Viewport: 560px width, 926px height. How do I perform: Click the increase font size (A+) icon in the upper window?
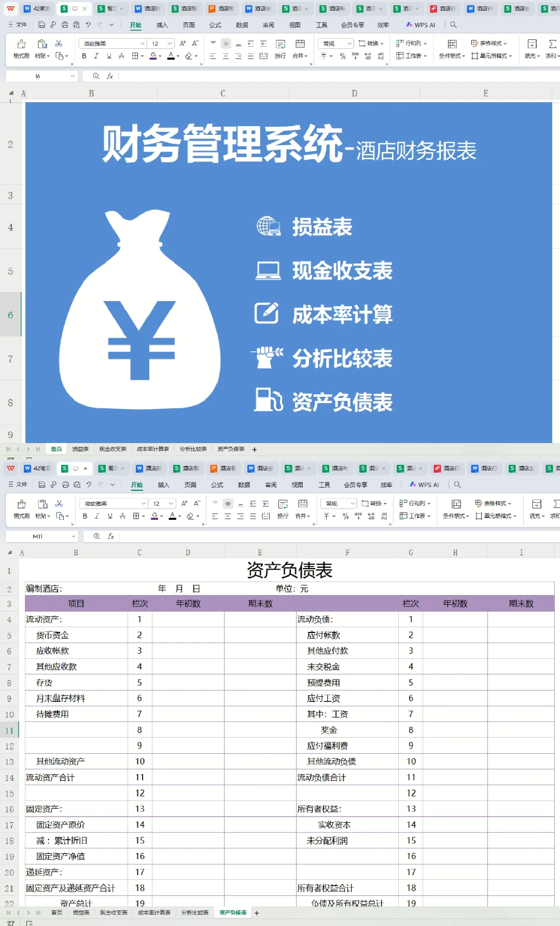[183, 44]
